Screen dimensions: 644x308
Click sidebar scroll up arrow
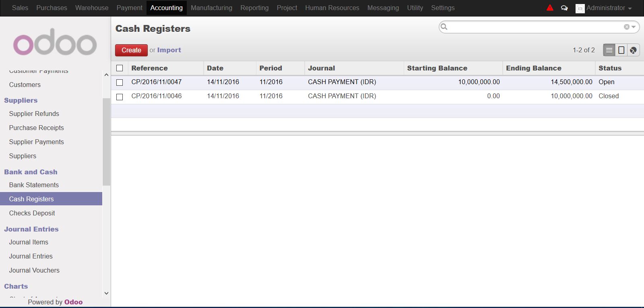pos(106,75)
